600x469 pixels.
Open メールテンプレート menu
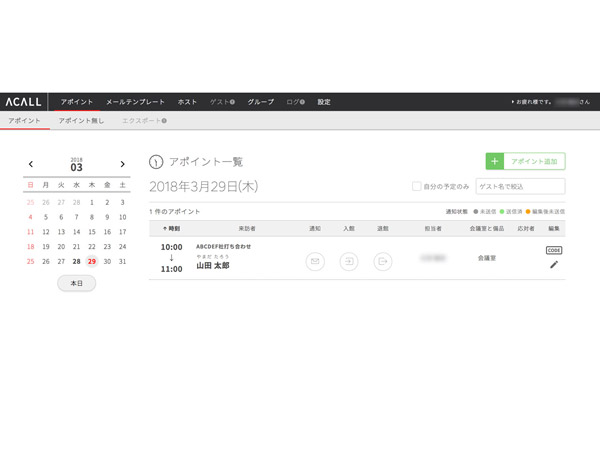pos(135,102)
